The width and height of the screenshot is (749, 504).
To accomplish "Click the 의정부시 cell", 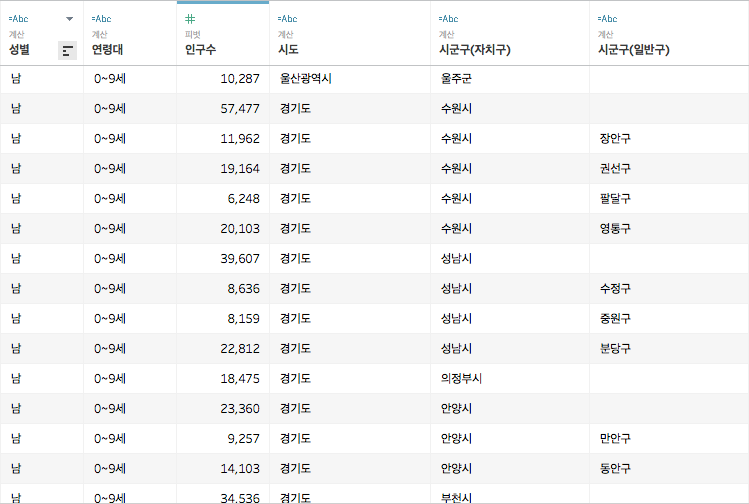I will pos(461,378).
